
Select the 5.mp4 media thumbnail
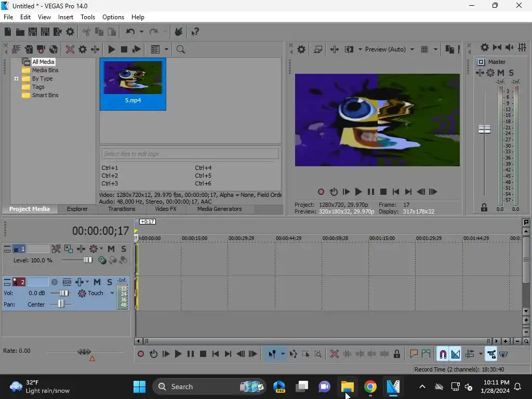(x=133, y=84)
